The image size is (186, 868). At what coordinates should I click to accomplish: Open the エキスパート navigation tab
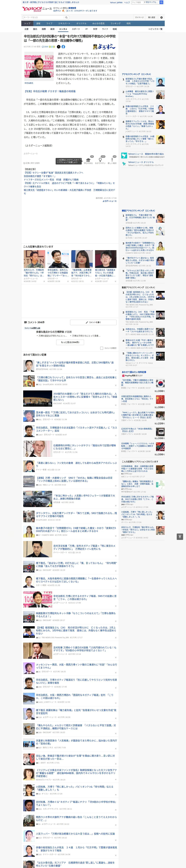coord(64,24)
